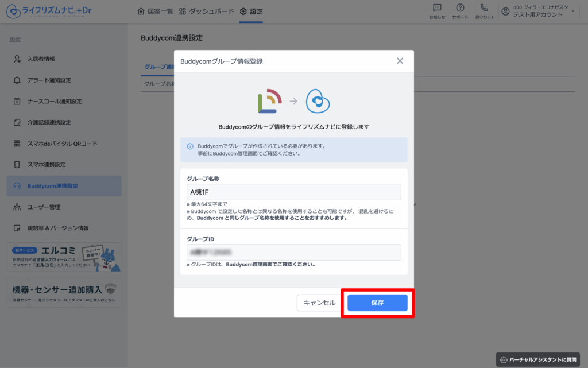588x368 pixels.
Task: Open 入居者情報 in sidebar
Action: tap(64, 59)
